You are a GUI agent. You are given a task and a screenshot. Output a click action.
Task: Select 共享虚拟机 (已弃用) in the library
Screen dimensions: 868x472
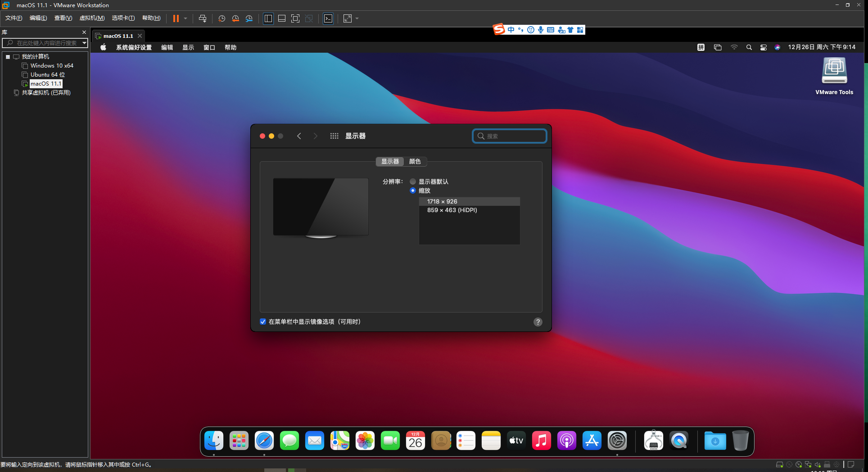(x=46, y=93)
